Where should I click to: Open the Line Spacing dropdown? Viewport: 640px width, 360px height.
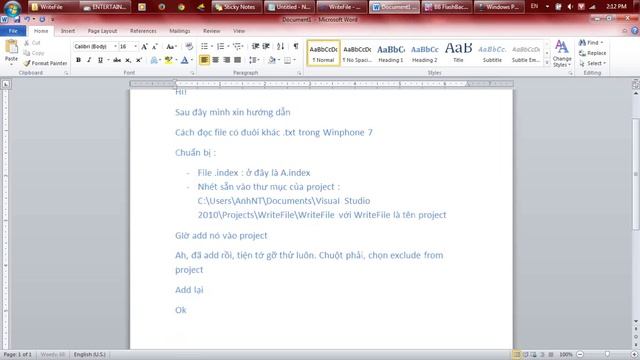tap(254, 60)
